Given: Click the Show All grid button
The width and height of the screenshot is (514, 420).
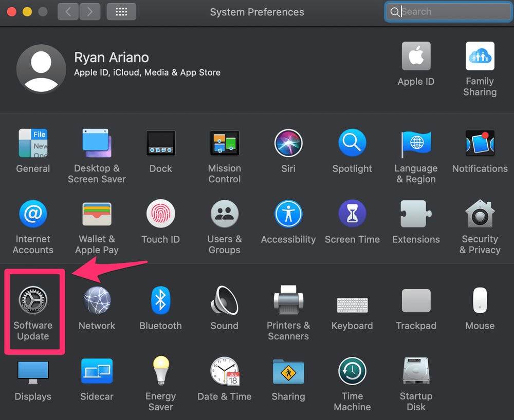Looking at the screenshot, I should click(x=121, y=12).
